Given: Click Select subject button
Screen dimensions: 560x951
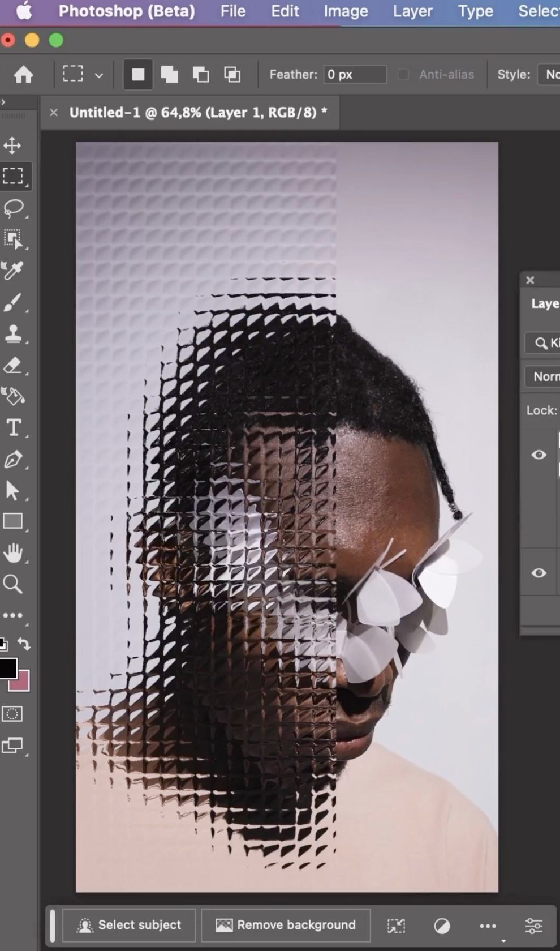Looking at the screenshot, I should (129, 925).
